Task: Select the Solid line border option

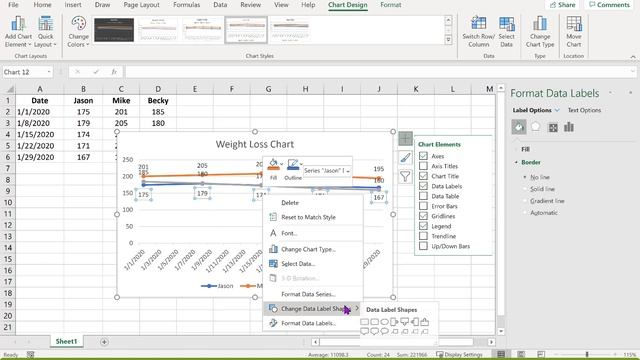Action: tap(525, 189)
